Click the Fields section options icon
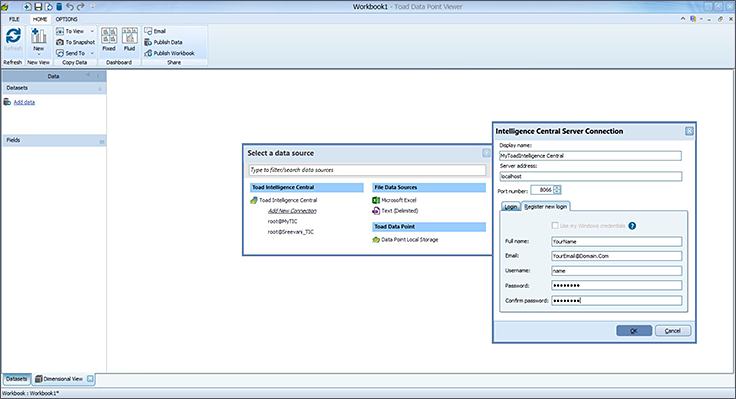 click(102, 141)
